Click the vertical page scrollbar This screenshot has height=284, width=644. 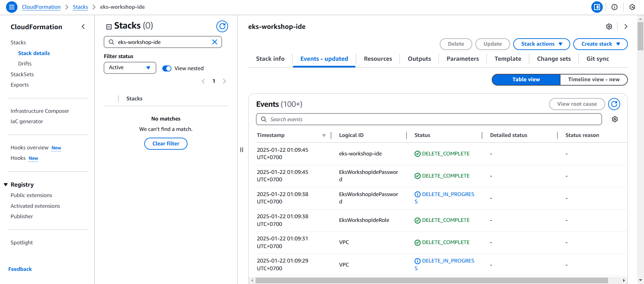(x=641, y=36)
